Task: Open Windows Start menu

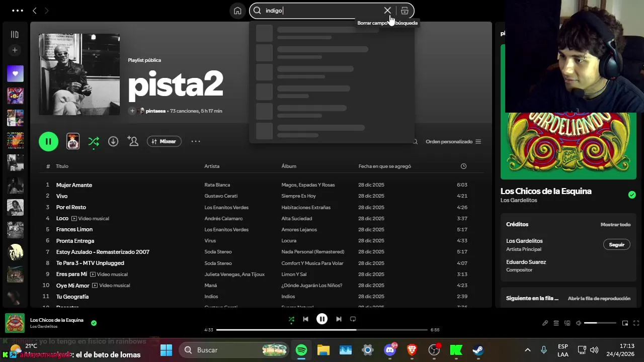Action: coord(166,350)
